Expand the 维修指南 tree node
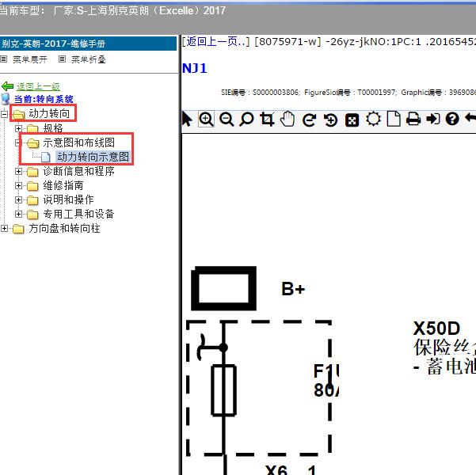476x475 pixels. (18, 185)
